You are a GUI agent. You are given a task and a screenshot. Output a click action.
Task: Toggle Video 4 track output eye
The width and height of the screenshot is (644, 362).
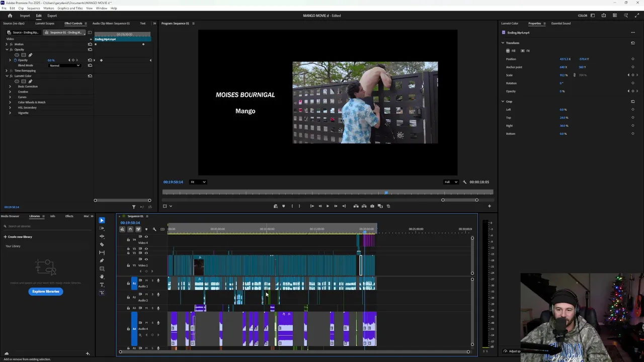pos(146,237)
